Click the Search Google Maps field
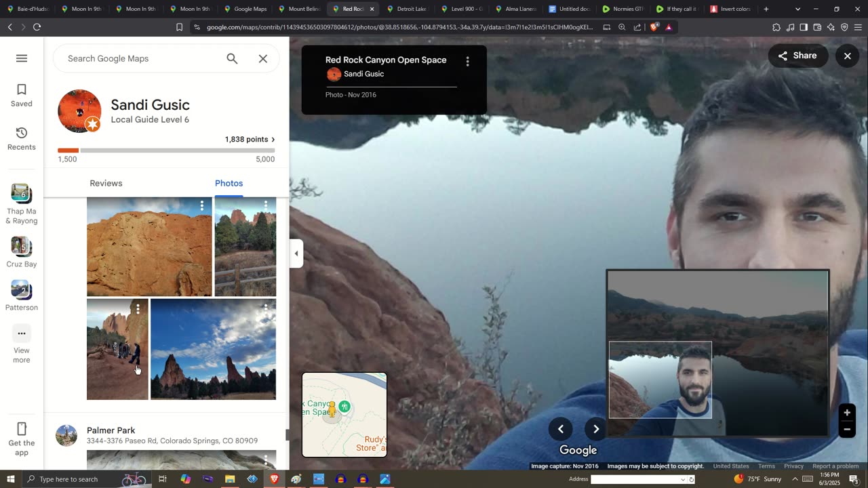This screenshot has width=868, height=488. point(142,59)
